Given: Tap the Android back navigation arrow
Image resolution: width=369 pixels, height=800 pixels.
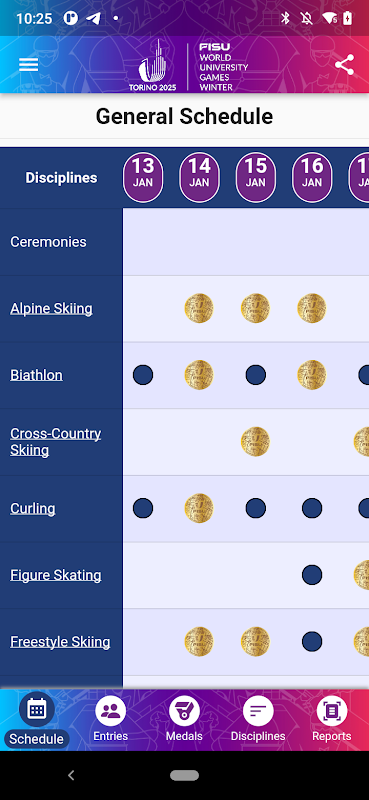Looking at the screenshot, I should click(x=71, y=776).
